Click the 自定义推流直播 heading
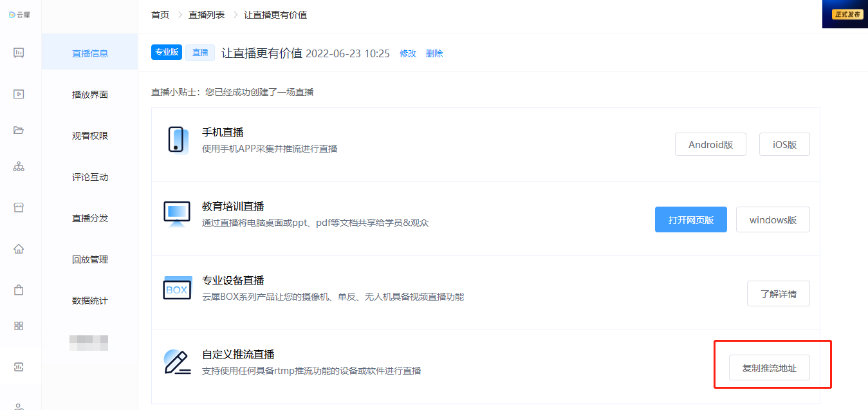868x410 pixels. [x=238, y=354]
